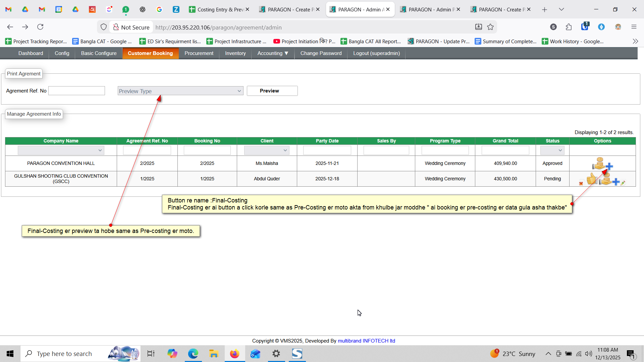Click the Agrement Ref. No input field

[77, 91]
